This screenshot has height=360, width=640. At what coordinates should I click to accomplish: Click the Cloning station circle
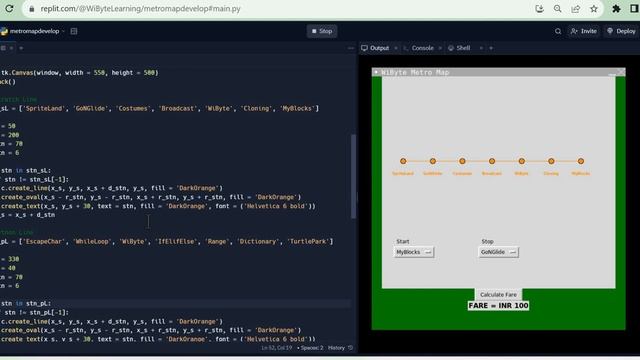pos(551,161)
